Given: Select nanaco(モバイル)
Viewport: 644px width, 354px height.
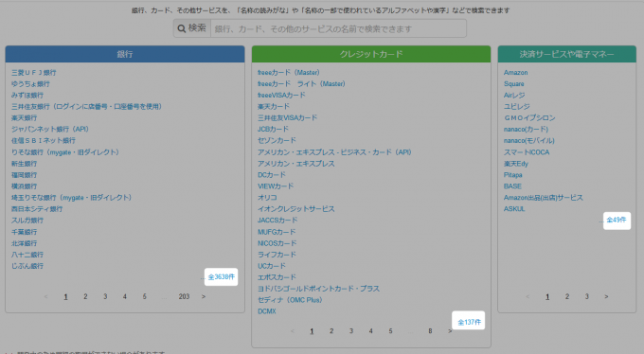Looking at the screenshot, I should point(529,140).
